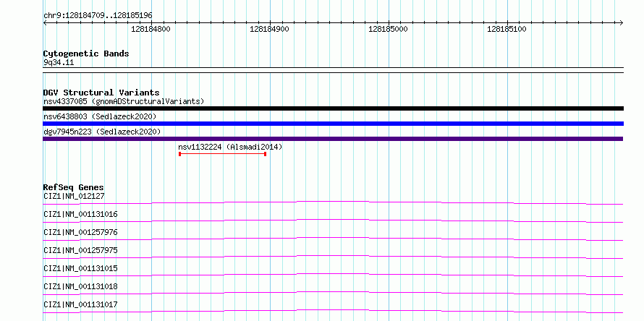Click the red nsv1132224 variant span
Image resolution: width=644 pixels, height=321 pixels.
click(x=223, y=154)
